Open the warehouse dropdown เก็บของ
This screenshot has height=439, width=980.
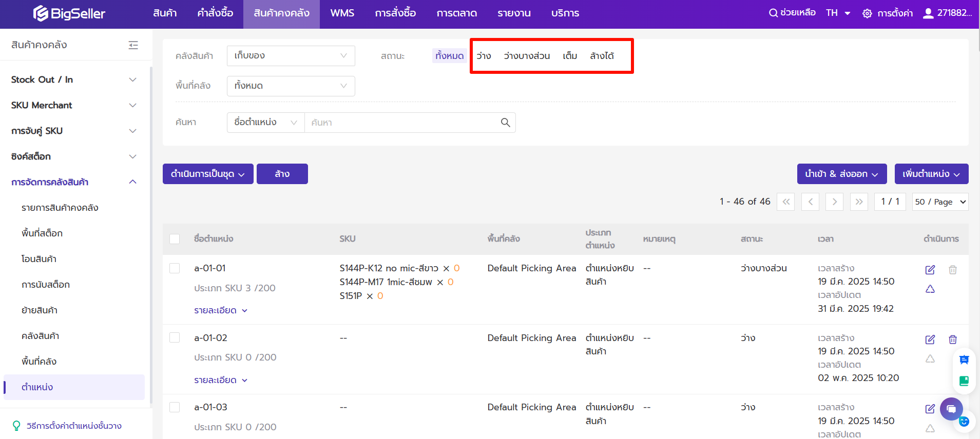point(291,56)
